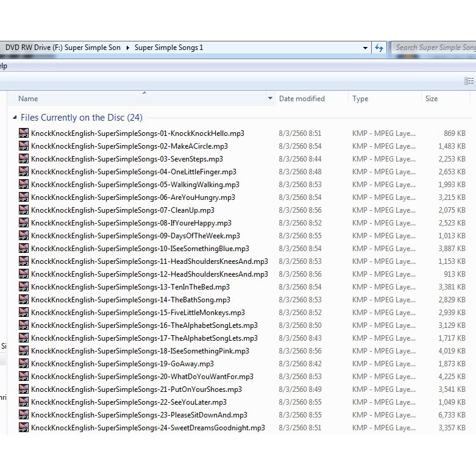Viewport: 476px width, 476px height.
Task: Click the icon for 09-DaysOfTheWeek.mp3
Action: (24, 236)
